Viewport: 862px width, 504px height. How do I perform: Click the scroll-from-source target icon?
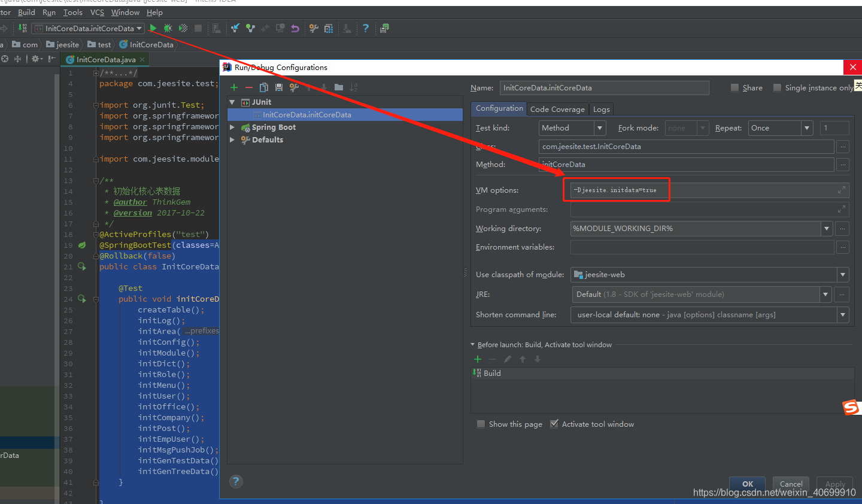tap(5, 59)
